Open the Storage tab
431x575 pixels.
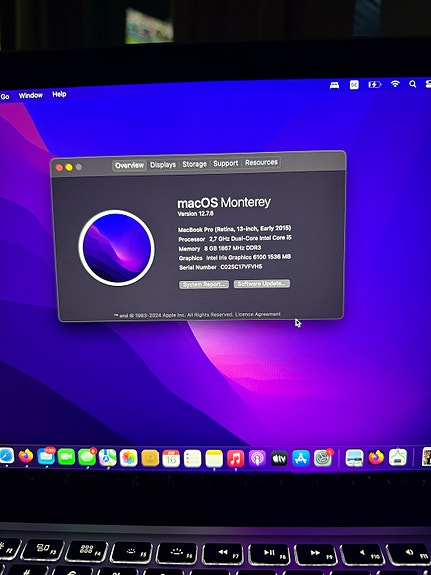194,164
